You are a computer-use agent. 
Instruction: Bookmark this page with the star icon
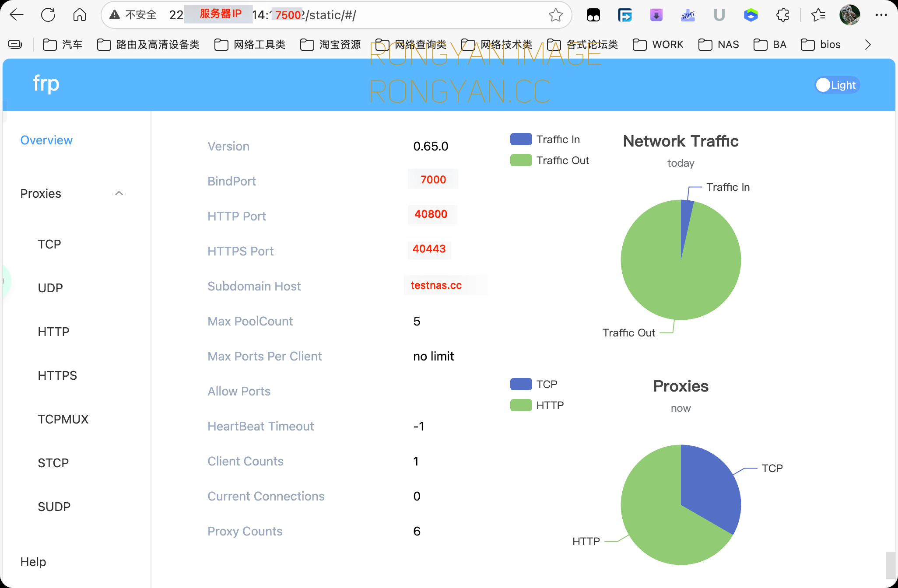coord(556,15)
